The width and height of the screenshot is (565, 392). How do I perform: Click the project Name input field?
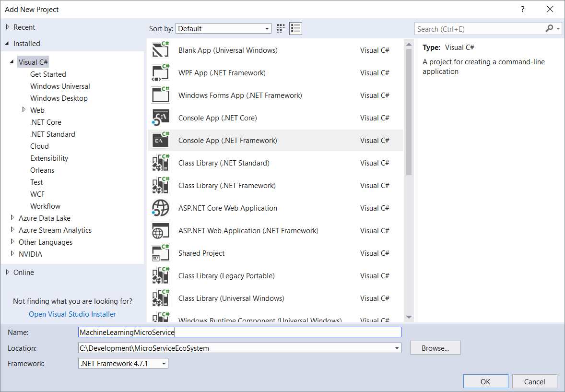(x=240, y=332)
